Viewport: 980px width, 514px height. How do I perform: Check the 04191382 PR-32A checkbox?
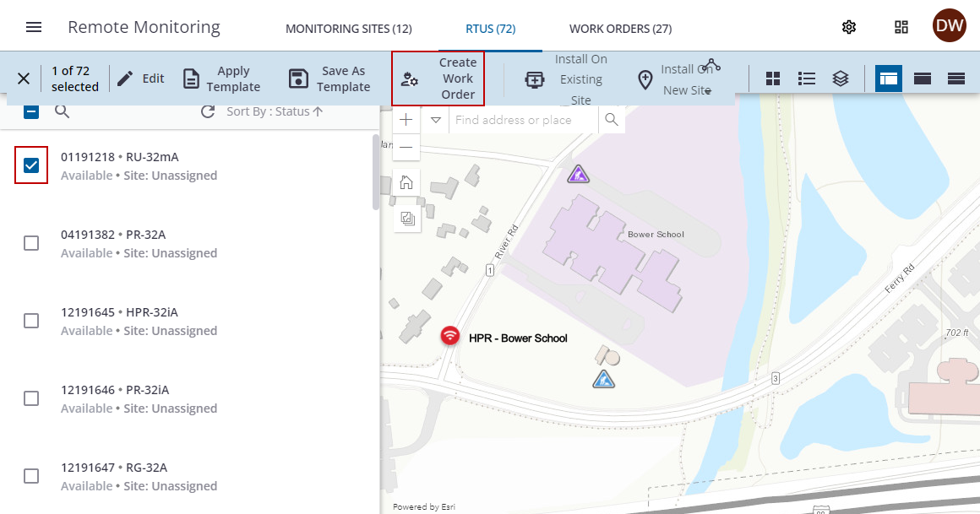[x=31, y=243]
